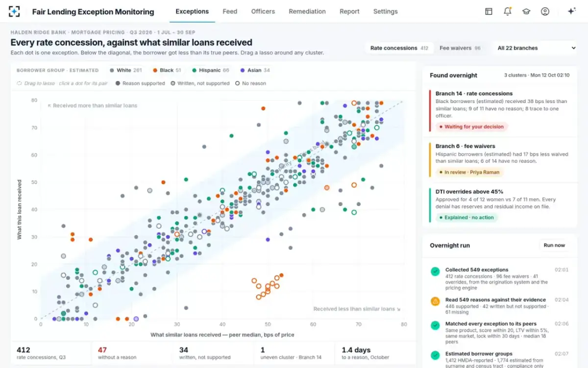The image size is (588, 368).
Task: Switch to the Exceptions tab
Action: tap(192, 11)
